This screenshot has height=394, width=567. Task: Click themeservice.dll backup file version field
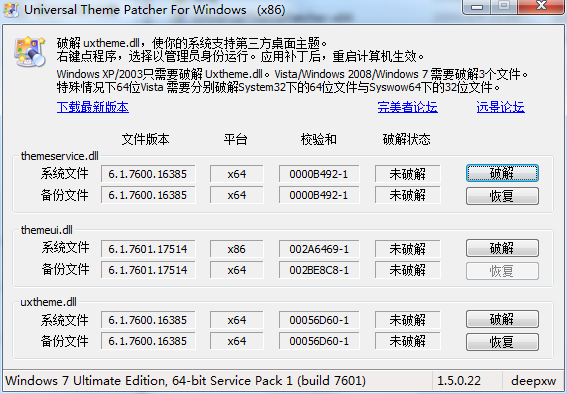148,195
